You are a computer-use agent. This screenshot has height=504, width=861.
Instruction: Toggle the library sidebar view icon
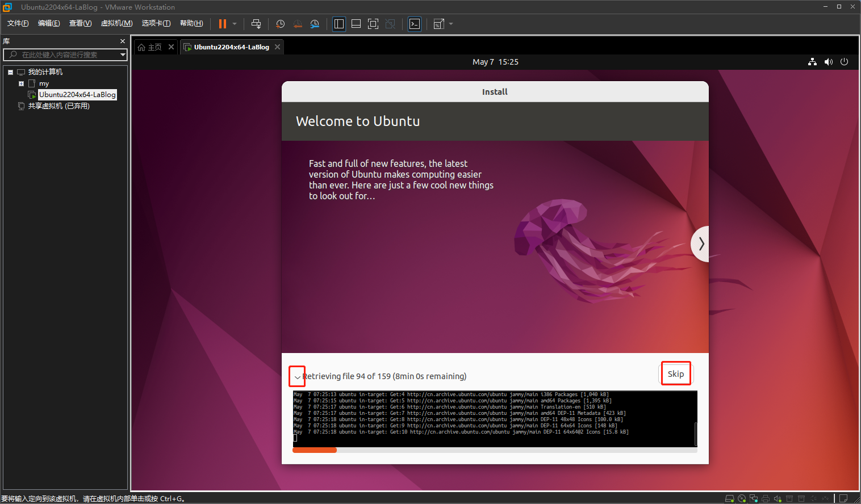point(339,24)
